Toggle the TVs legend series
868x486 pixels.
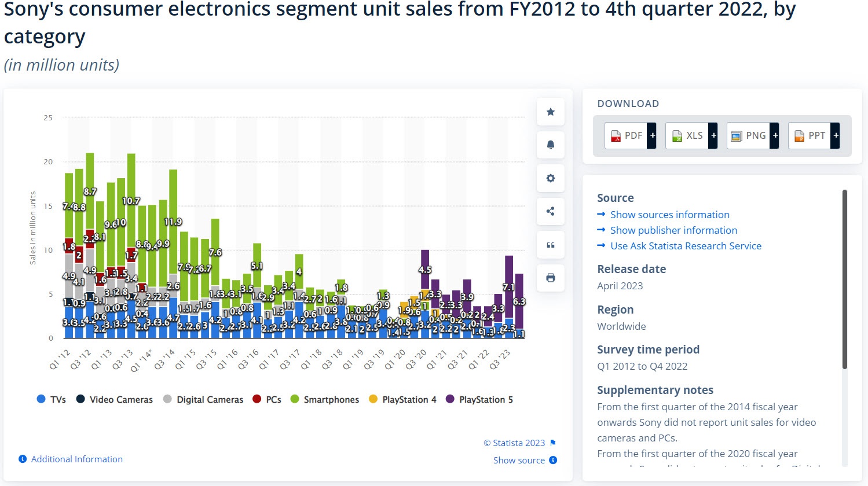[x=51, y=400]
